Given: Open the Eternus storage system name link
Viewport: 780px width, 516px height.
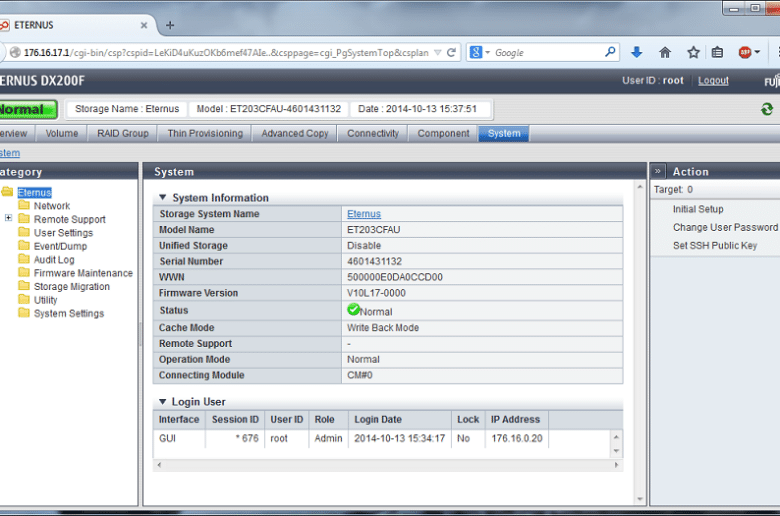Looking at the screenshot, I should click(x=364, y=213).
